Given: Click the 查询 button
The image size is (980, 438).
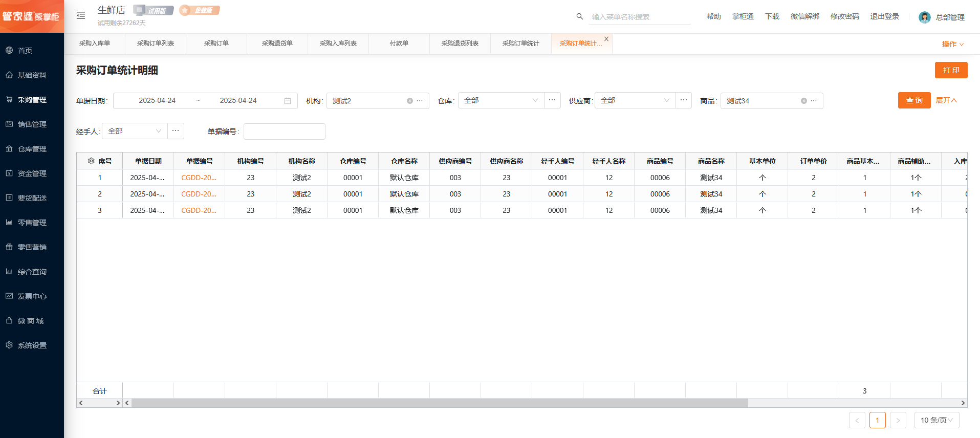Looking at the screenshot, I should click(x=914, y=100).
